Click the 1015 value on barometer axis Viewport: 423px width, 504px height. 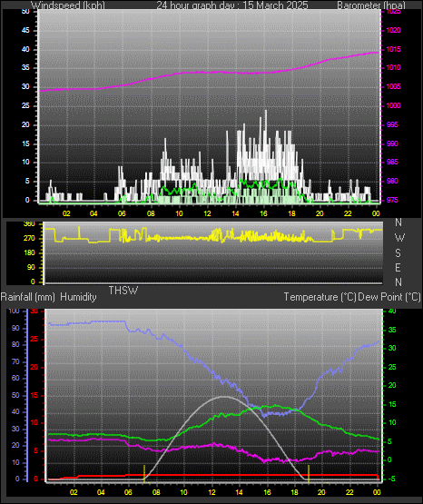click(393, 49)
